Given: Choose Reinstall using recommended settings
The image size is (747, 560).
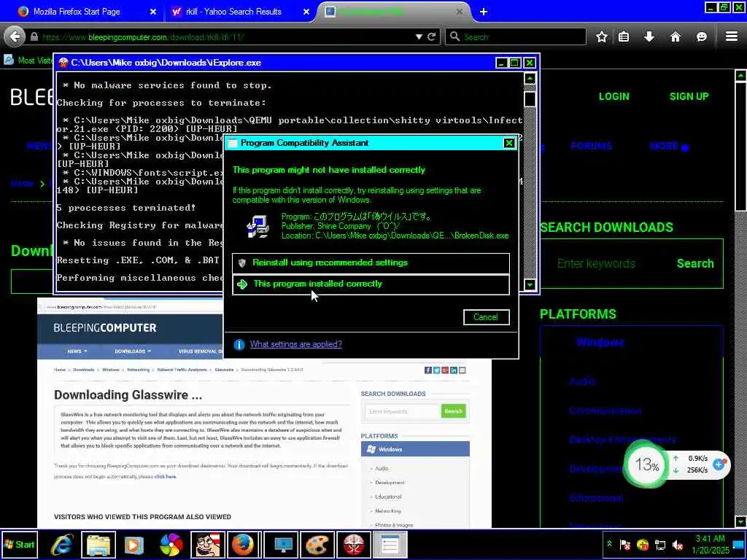Looking at the screenshot, I should click(371, 262).
